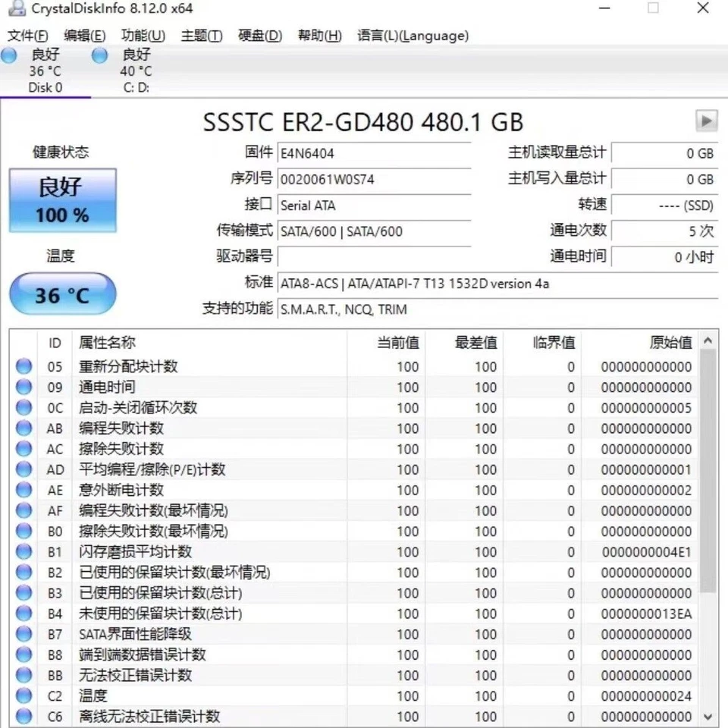Screen dimensions: 728x728
Task: Click the Disk 0 health status icon
Action: point(9,55)
